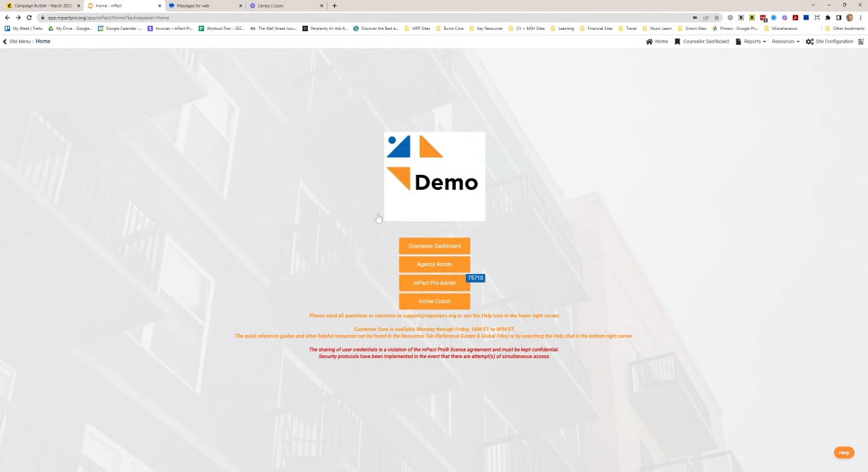Open the Discover the Best bookmark
This screenshot has width=868, height=472.
pyautogui.click(x=376, y=28)
